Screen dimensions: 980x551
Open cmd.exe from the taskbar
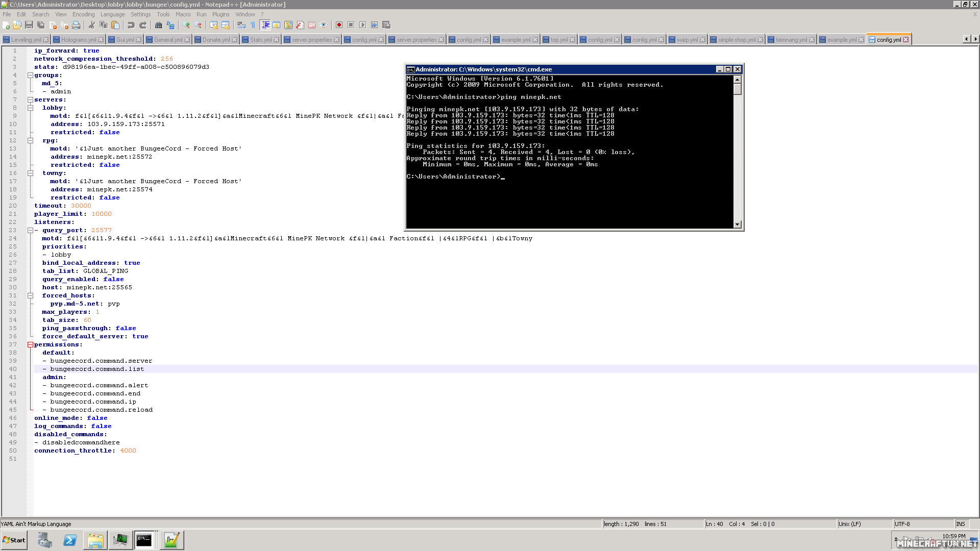144,540
